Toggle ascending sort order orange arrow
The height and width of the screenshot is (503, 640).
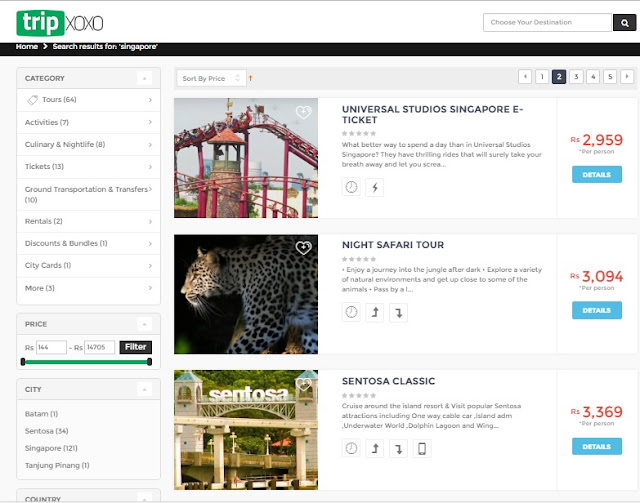click(251, 78)
